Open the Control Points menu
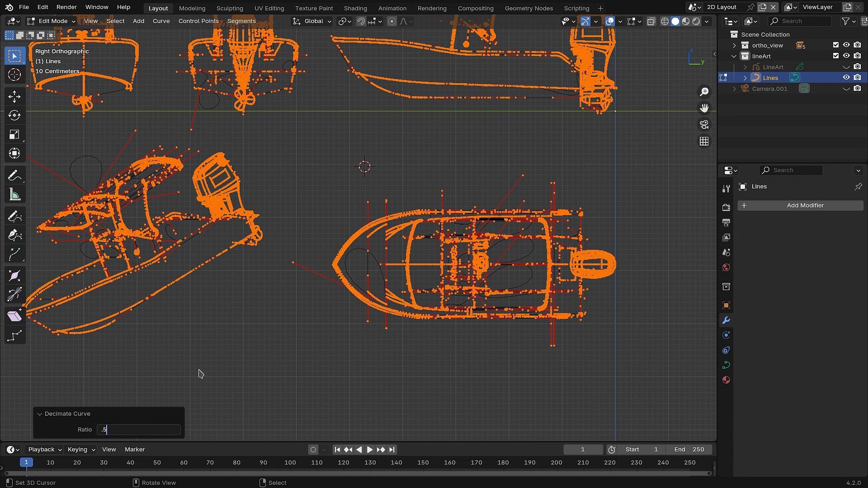The image size is (868, 488). 198,21
